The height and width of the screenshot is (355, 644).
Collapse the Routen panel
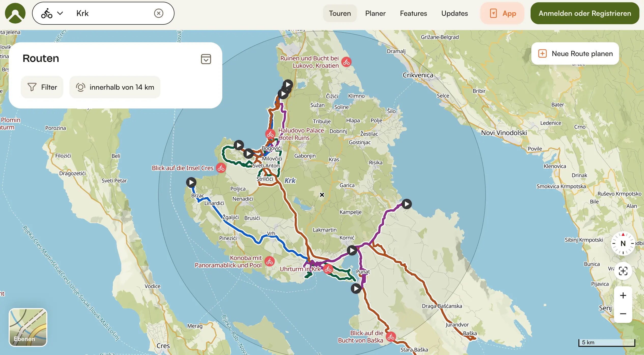206,59
